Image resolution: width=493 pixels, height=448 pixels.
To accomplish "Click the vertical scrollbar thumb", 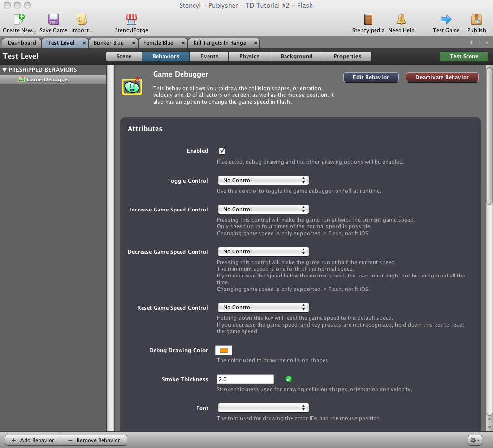I will [489, 136].
